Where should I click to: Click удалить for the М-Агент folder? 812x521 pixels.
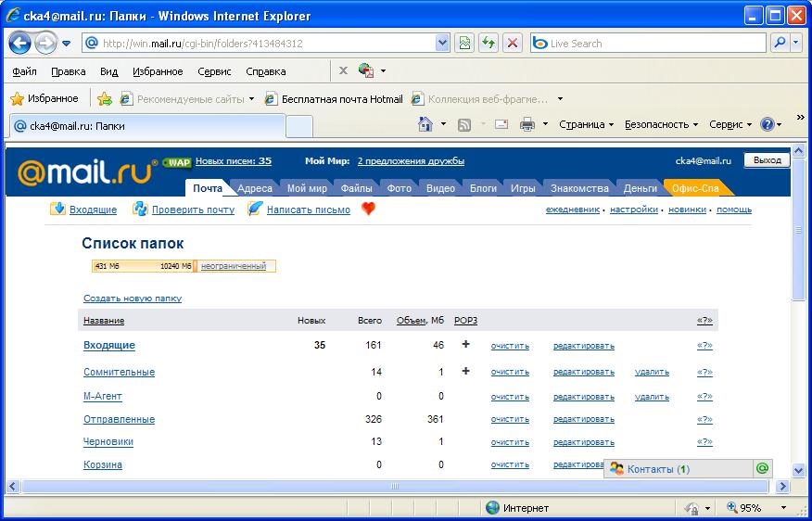pos(652,397)
